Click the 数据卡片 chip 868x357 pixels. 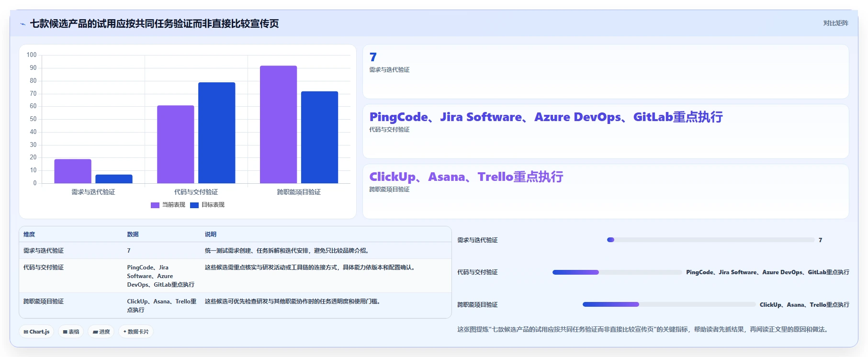click(136, 332)
